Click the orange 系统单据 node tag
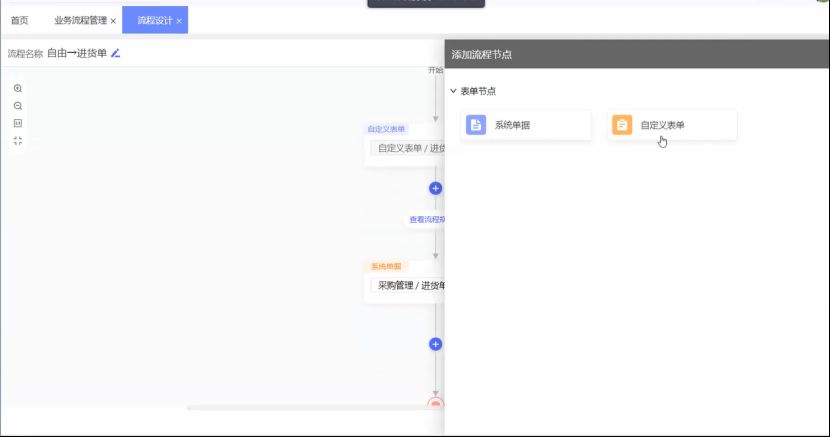Viewport: 830px width, 437px height. (x=386, y=267)
